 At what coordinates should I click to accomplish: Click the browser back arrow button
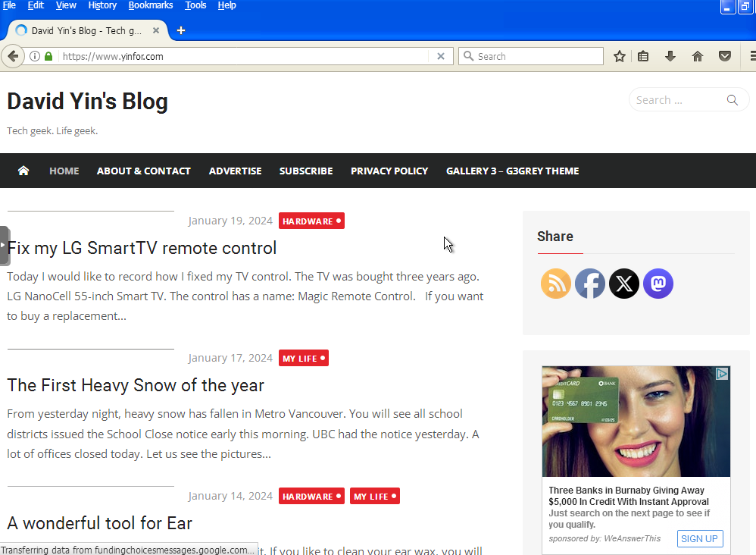(13, 56)
